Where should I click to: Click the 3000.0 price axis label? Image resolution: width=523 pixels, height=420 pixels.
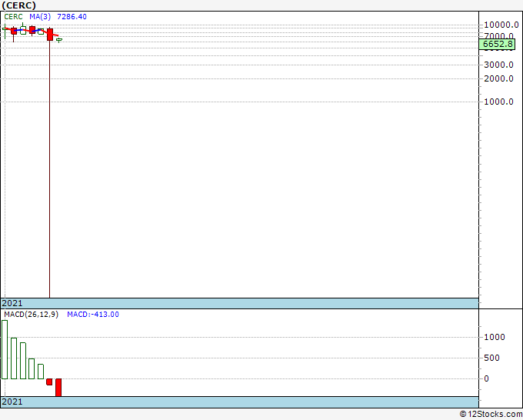pos(498,65)
